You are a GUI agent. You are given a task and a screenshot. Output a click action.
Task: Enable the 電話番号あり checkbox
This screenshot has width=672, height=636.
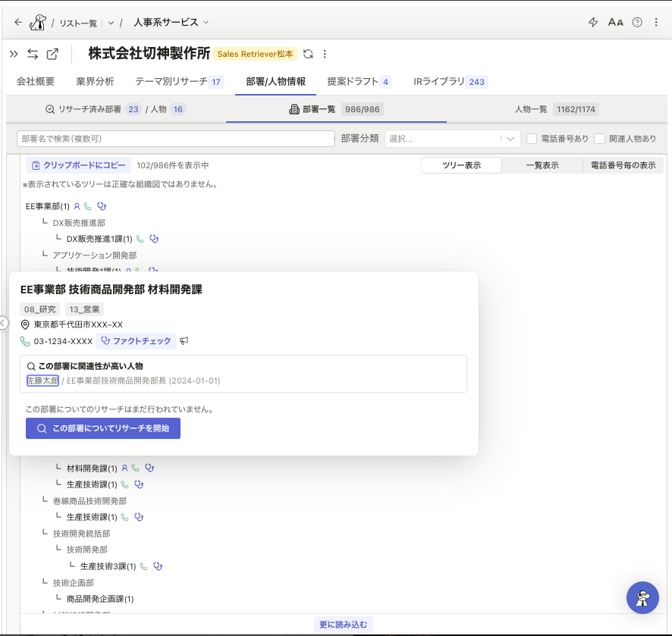tap(532, 139)
